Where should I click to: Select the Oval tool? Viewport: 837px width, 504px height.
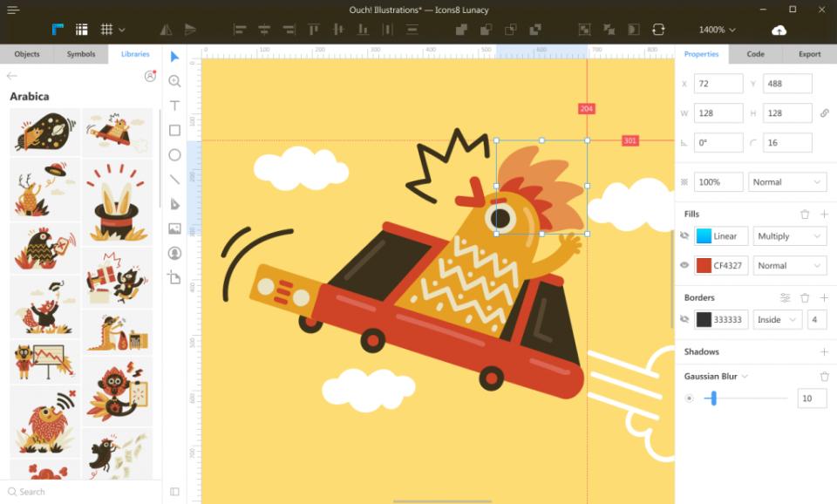[174, 154]
